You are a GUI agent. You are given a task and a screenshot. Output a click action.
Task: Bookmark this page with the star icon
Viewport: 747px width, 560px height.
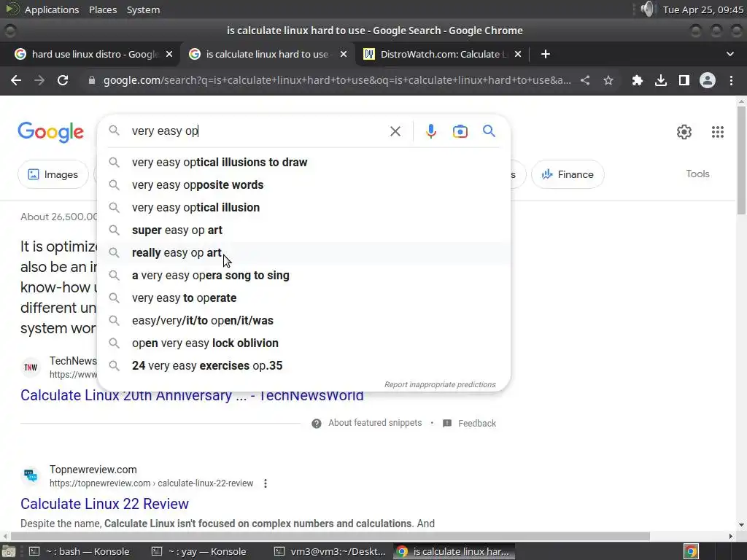click(608, 80)
